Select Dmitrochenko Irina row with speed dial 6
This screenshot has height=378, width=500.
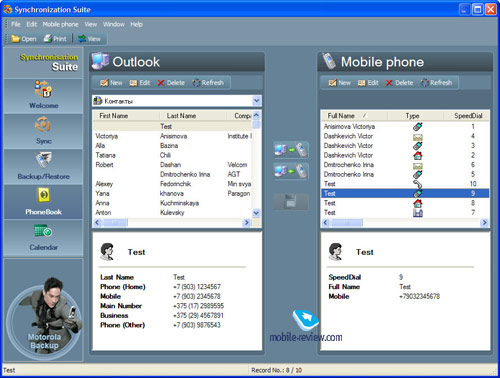point(405,165)
